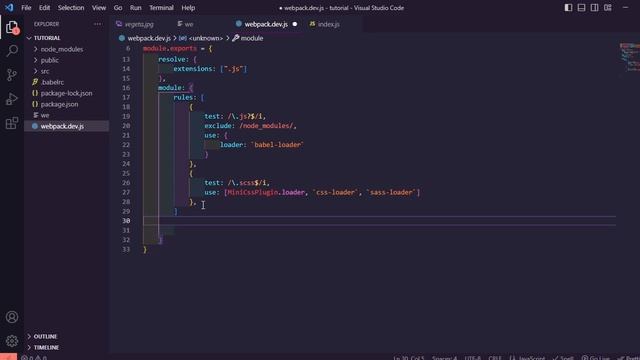
Task: Click the errors and warnings status indicator
Action: 34,357
